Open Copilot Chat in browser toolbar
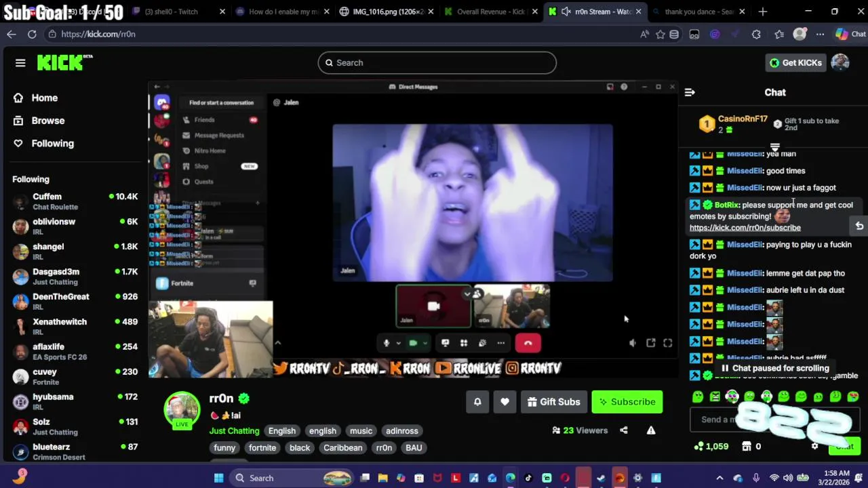868x488 pixels. (850, 34)
